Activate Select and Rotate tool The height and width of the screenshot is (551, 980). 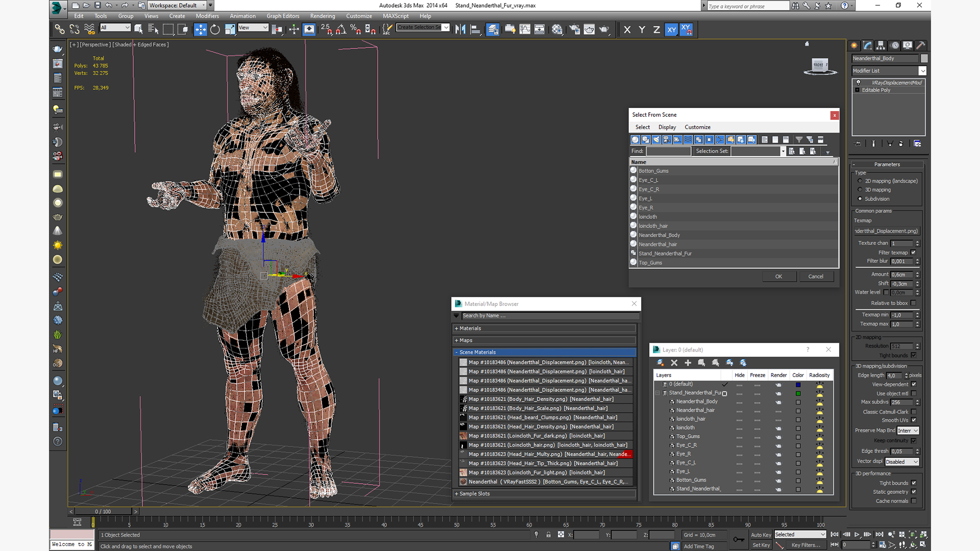click(215, 30)
